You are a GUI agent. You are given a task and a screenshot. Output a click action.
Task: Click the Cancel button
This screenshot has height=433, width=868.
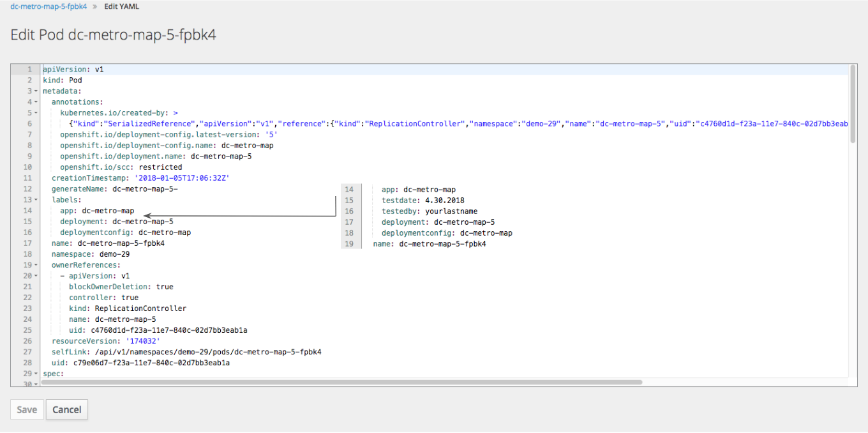point(67,409)
